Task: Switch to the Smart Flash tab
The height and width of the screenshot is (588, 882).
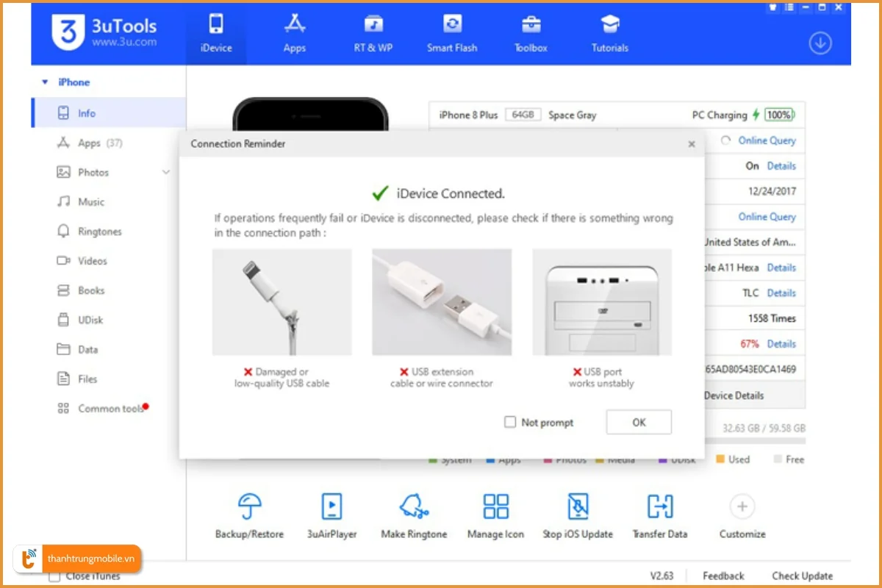Action: 452,34
